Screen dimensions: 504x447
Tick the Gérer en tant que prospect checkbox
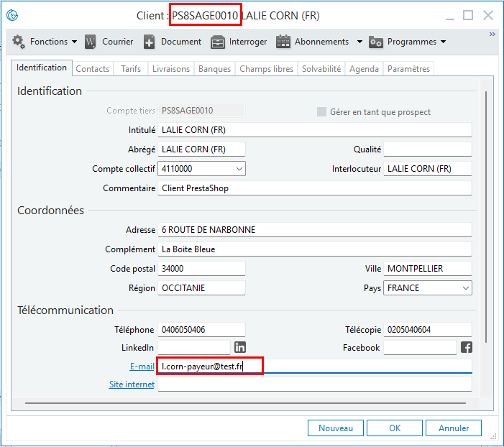tap(321, 112)
